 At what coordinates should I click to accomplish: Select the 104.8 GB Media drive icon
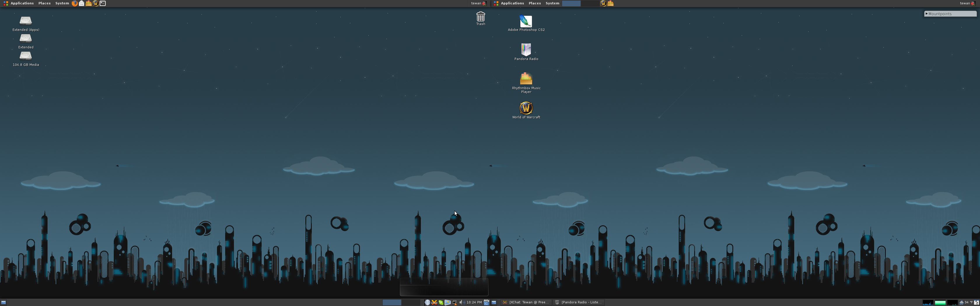(25, 56)
